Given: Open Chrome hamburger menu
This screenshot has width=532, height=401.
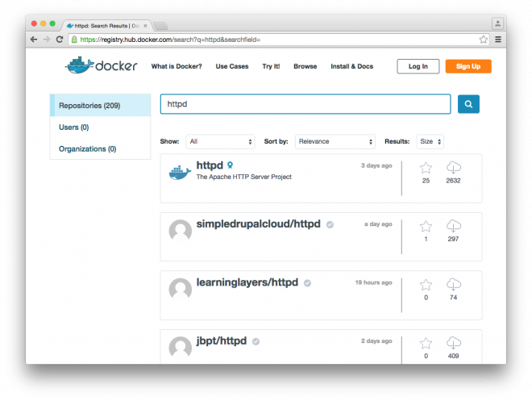Looking at the screenshot, I should (498, 39).
